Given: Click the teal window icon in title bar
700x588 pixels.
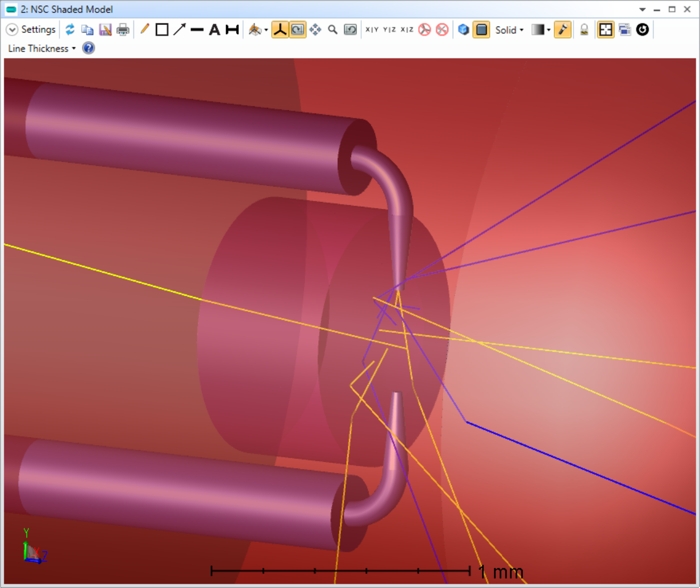Looking at the screenshot, I should tap(11, 10).
